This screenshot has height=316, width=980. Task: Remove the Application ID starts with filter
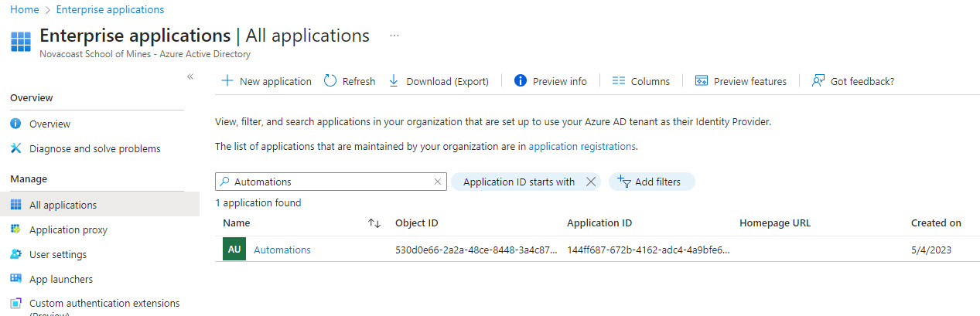coord(590,182)
